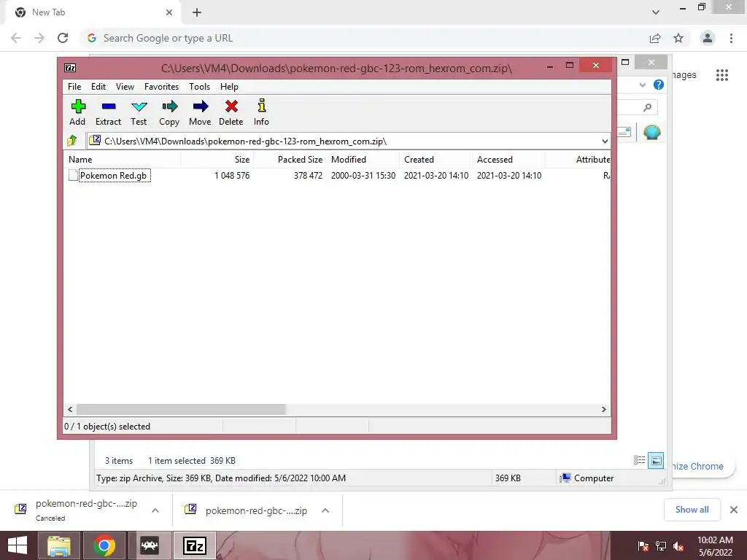Switch Explorer to large icons view
The height and width of the screenshot is (560, 747).
[656, 460]
